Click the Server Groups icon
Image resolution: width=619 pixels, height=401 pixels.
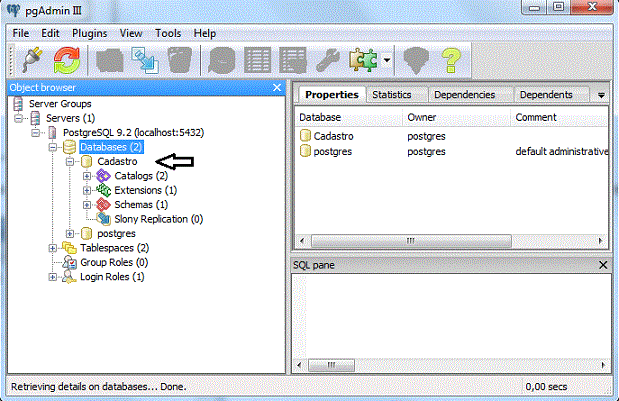(x=18, y=104)
